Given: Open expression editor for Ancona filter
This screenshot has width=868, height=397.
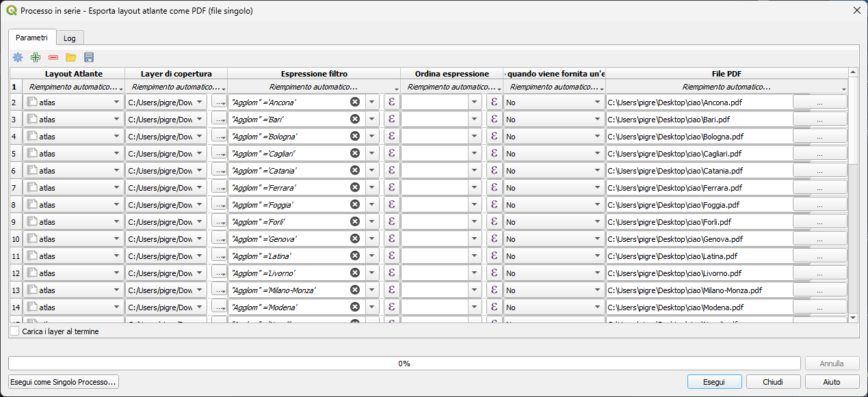Looking at the screenshot, I should click(391, 102).
